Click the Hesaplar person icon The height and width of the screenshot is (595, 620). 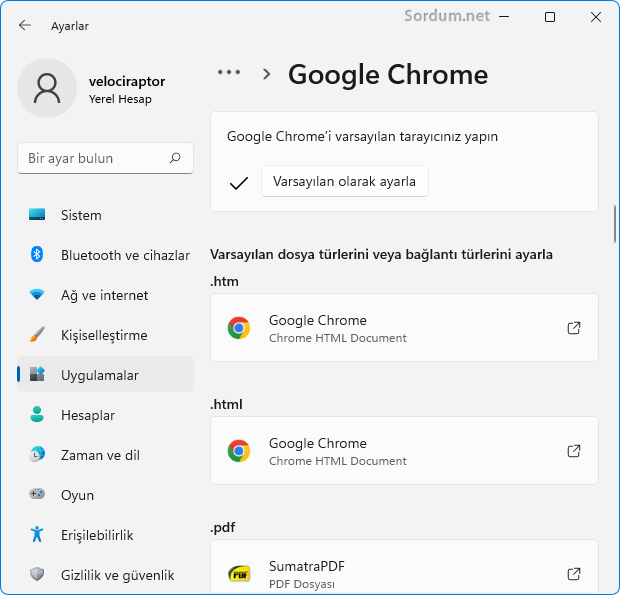click(x=37, y=414)
